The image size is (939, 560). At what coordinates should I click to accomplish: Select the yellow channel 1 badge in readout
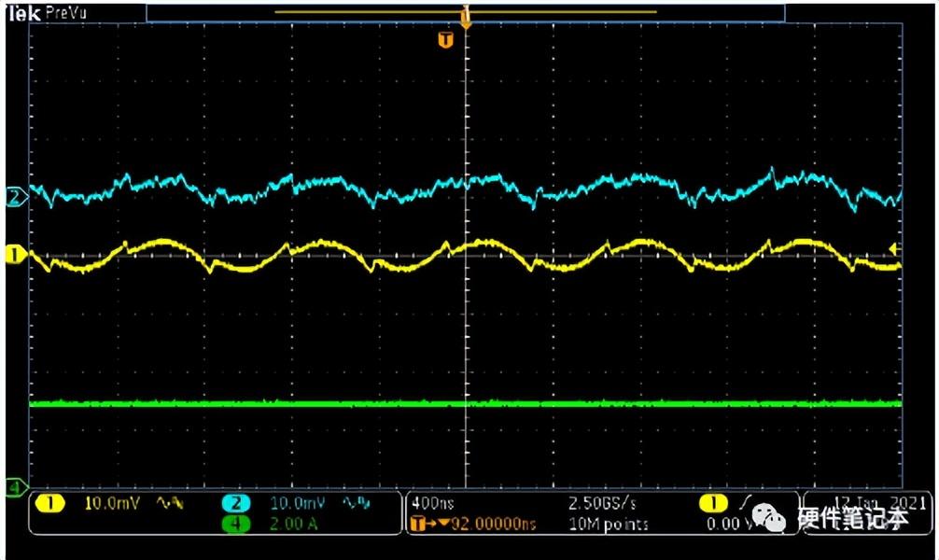(x=50, y=504)
